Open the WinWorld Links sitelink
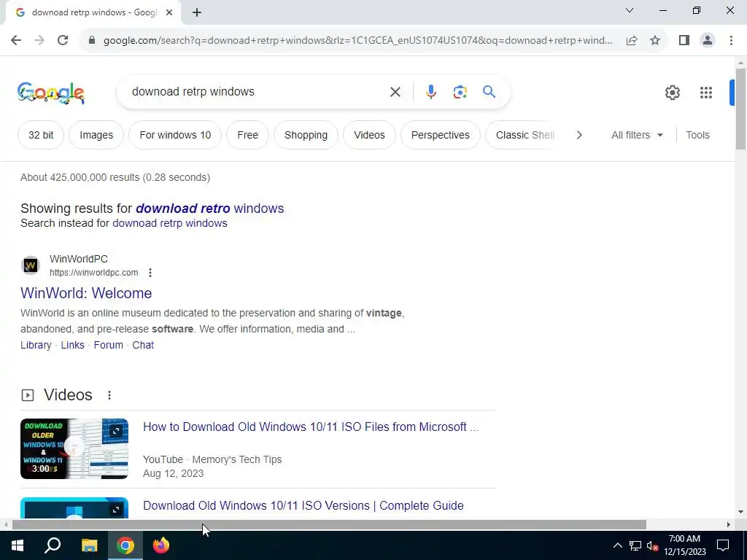The image size is (747, 560). coord(72,345)
